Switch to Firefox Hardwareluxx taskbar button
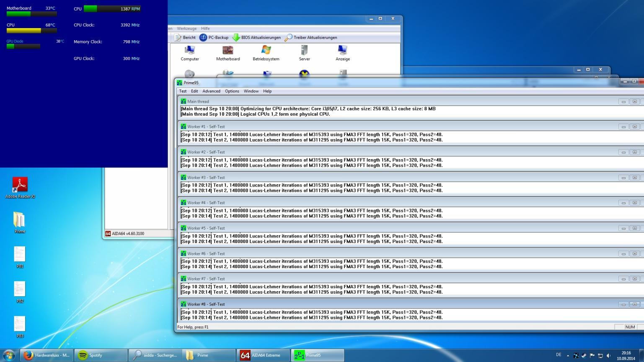Viewport: 644px width, 362px height. click(47, 355)
